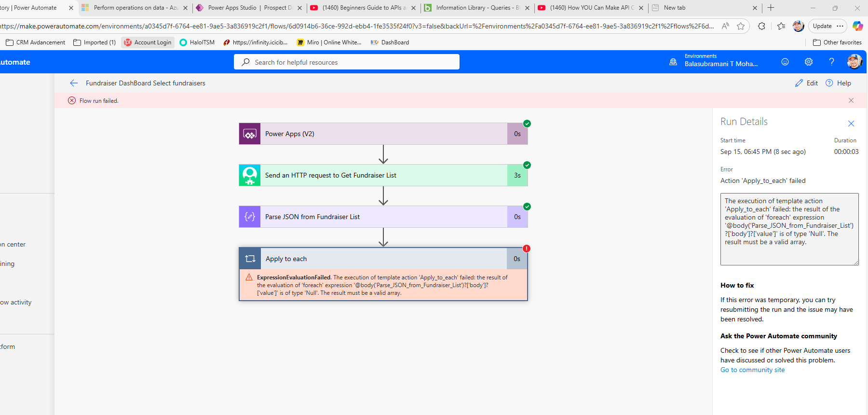Open the Other favorites folder
Viewport: 868px width, 415px height.
tap(837, 42)
